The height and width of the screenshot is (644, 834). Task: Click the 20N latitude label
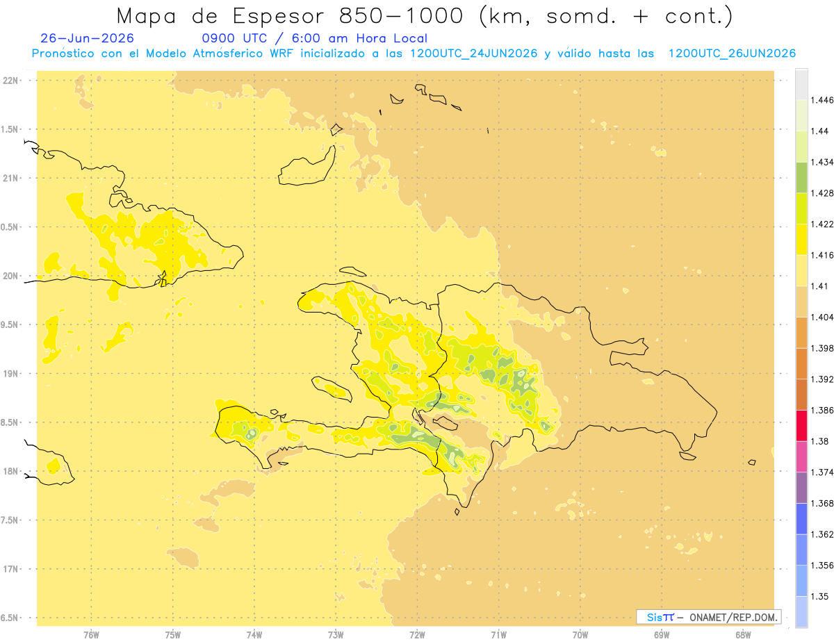10,276
